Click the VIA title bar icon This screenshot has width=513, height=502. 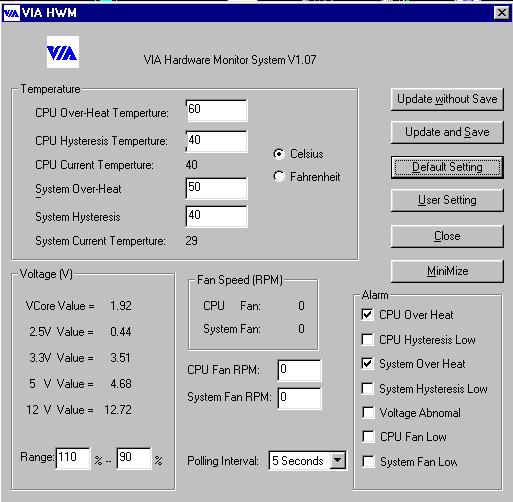pyautogui.click(x=11, y=13)
